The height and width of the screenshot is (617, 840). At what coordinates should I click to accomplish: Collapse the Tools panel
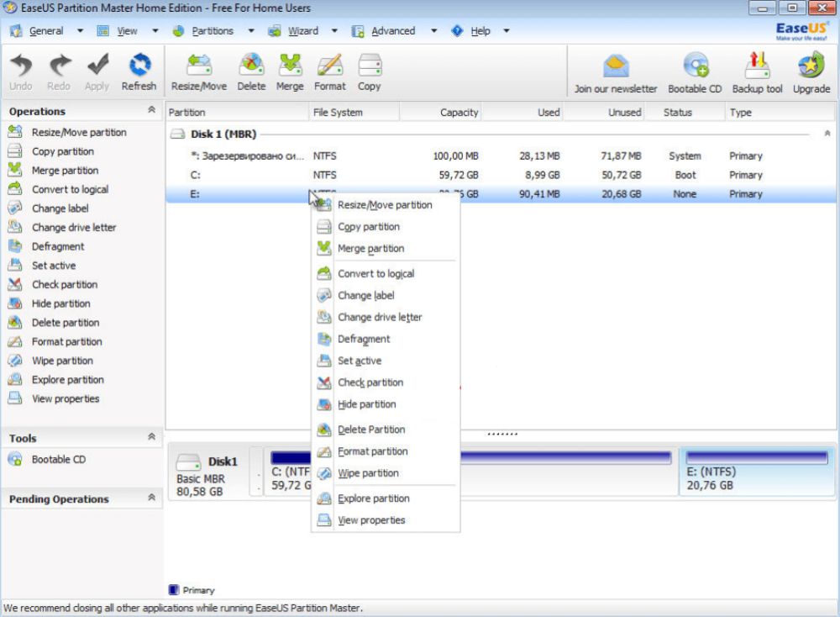click(151, 437)
